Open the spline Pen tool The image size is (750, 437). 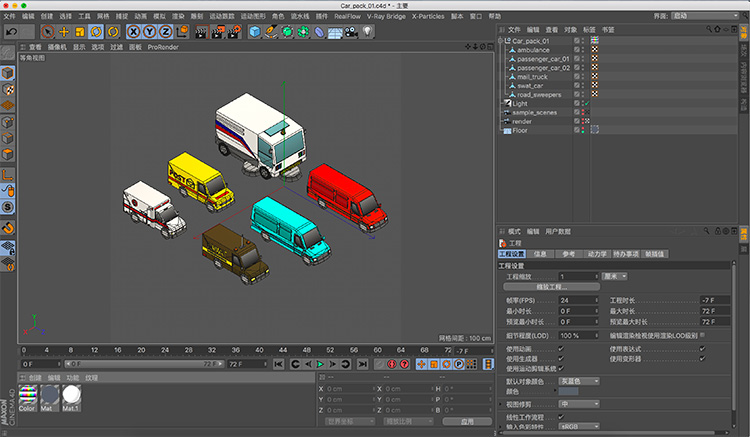tap(271, 32)
